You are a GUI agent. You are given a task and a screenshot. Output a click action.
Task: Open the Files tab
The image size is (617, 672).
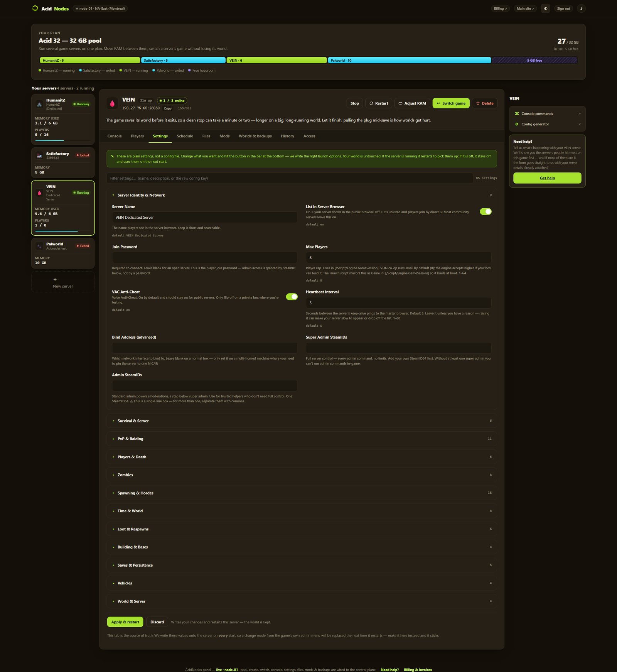click(x=206, y=136)
